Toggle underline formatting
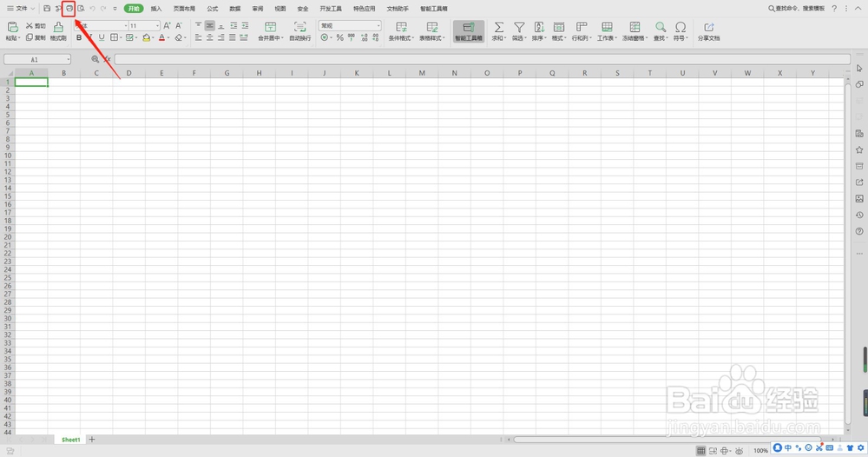This screenshot has width=868, height=457. 102,37
